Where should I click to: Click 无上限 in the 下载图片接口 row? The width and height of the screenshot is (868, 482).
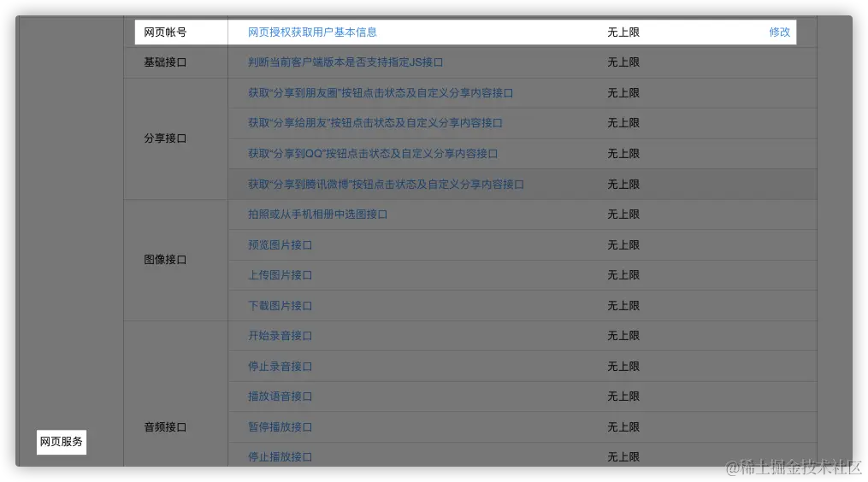624,305
